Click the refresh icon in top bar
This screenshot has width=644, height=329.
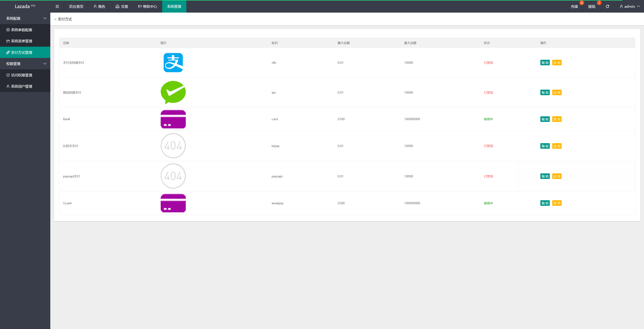pos(607,7)
